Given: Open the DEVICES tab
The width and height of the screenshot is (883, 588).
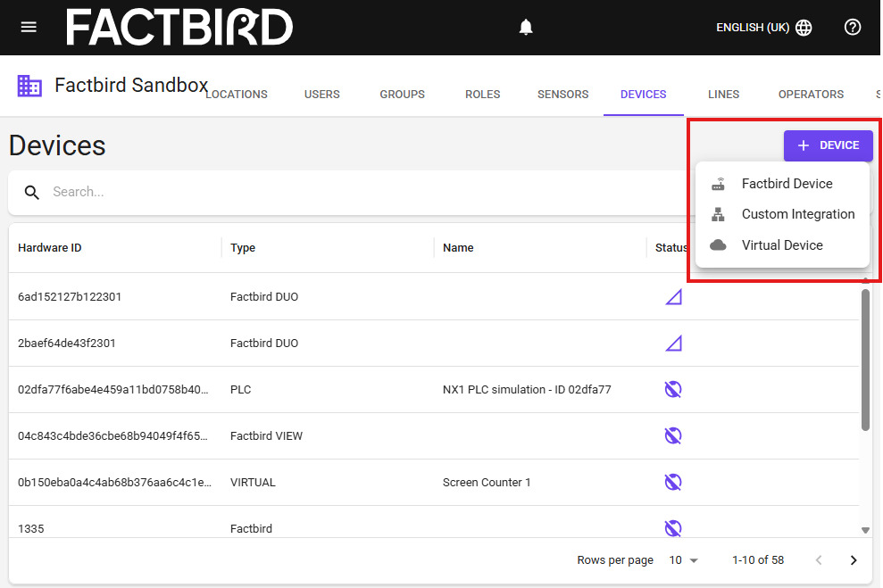Looking at the screenshot, I should coord(644,95).
